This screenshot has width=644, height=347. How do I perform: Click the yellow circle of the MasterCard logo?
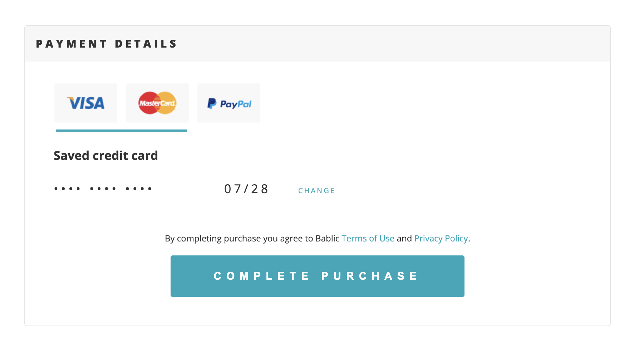click(168, 103)
